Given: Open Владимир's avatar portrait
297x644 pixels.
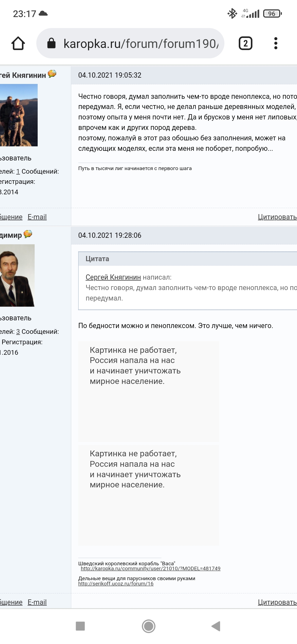Looking at the screenshot, I should point(17,275).
